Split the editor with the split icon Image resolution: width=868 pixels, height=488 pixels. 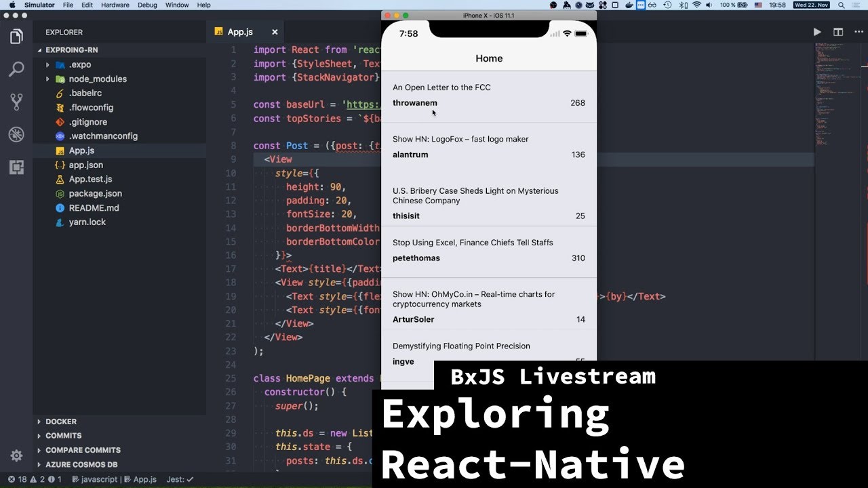(x=838, y=32)
